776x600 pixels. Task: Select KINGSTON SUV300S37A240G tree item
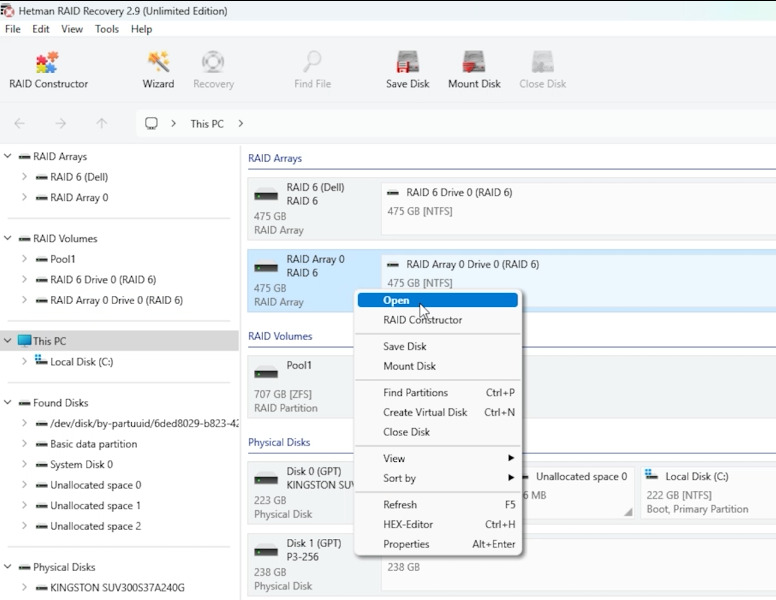click(117, 588)
